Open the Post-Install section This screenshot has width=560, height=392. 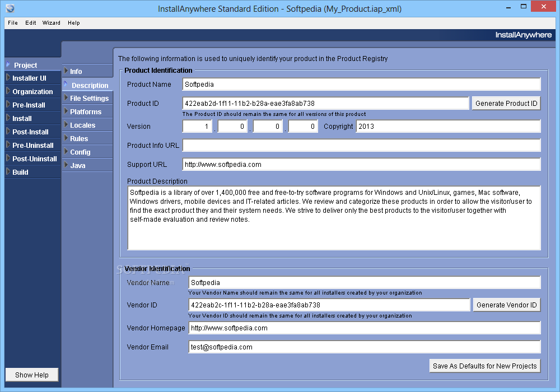tap(33, 132)
